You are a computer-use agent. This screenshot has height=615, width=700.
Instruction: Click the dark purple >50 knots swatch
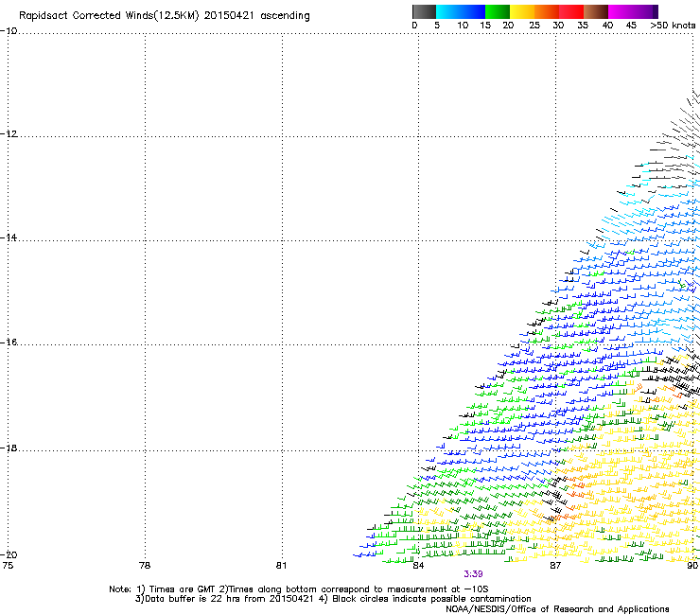click(x=656, y=11)
